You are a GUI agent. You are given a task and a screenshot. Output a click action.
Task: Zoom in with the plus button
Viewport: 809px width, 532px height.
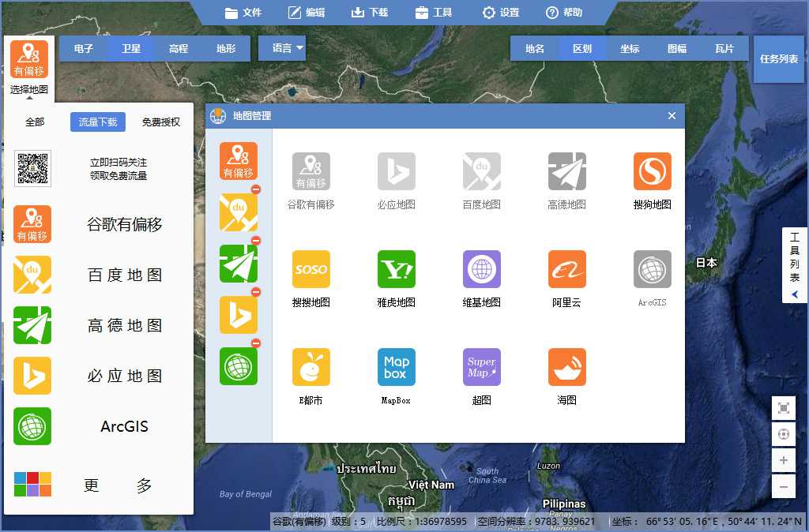[783, 460]
